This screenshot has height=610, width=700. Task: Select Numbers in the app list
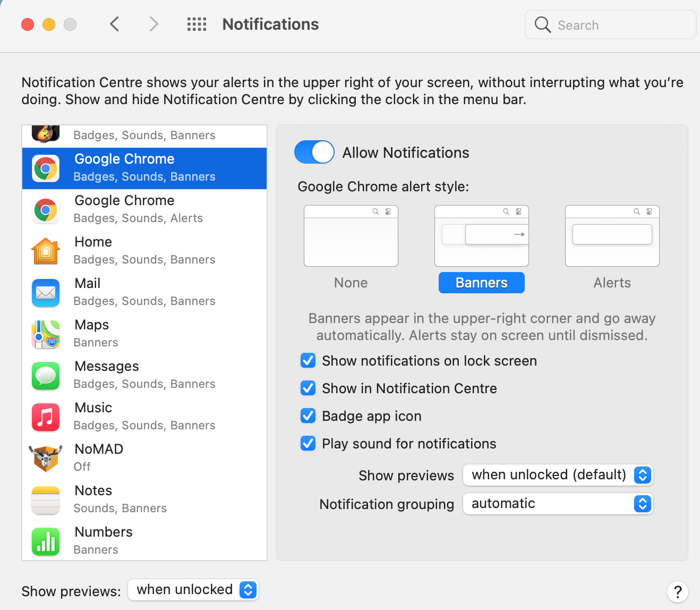point(144,540)
